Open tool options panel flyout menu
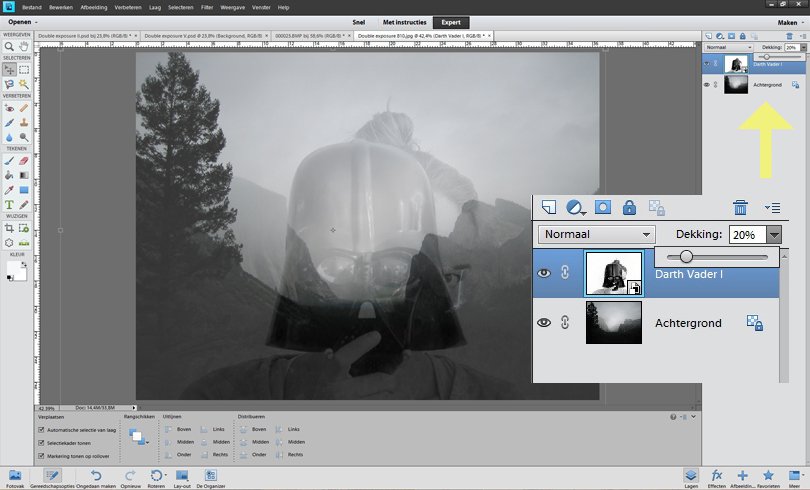810x490 pixels. pyautogui.click(x=683, y=417)
